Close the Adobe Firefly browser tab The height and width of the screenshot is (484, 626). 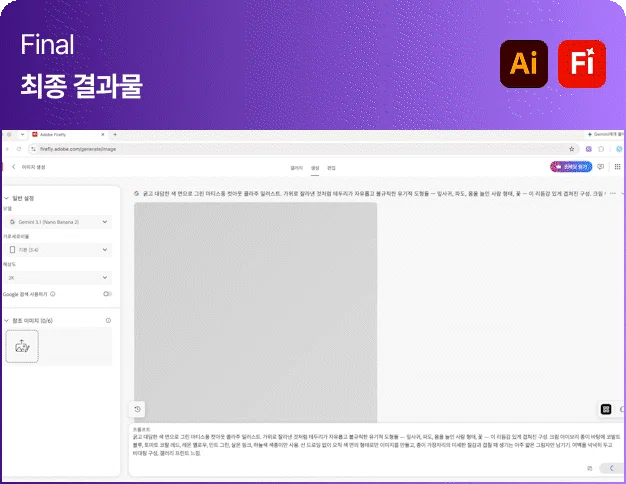click(x=103, y=135)
